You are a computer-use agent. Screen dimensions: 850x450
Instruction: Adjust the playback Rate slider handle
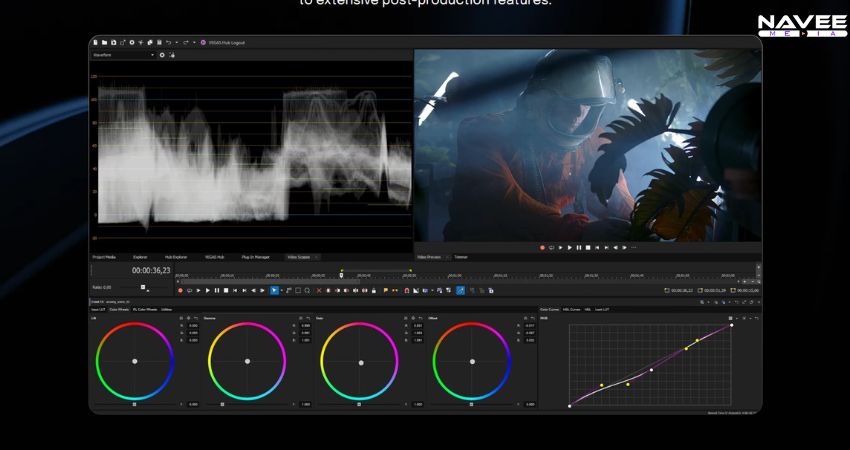[143, 287]
